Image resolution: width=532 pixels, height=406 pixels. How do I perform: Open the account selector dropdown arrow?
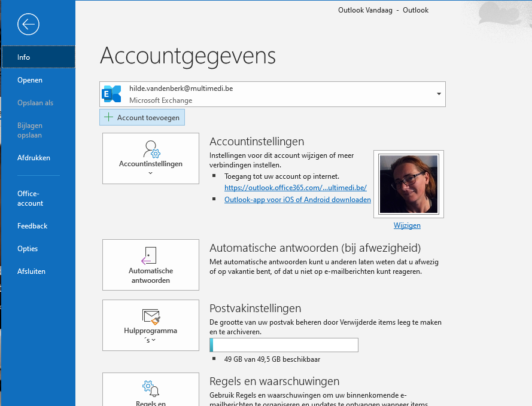tap(439, 94)
